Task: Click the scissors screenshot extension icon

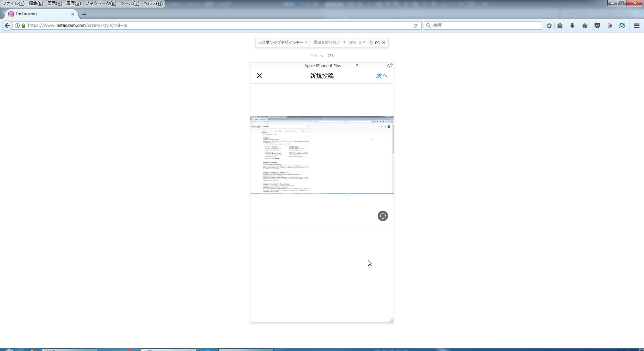Action: coord(622,26)
